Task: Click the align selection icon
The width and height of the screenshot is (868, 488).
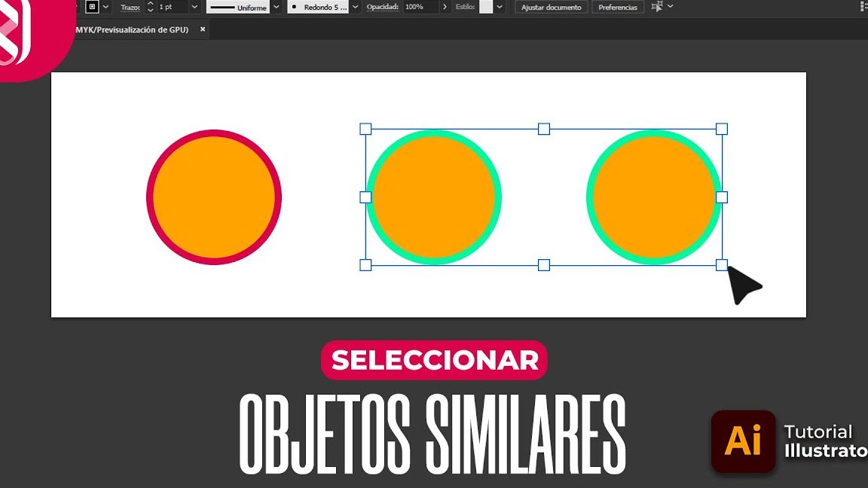Action: point(657,7)
